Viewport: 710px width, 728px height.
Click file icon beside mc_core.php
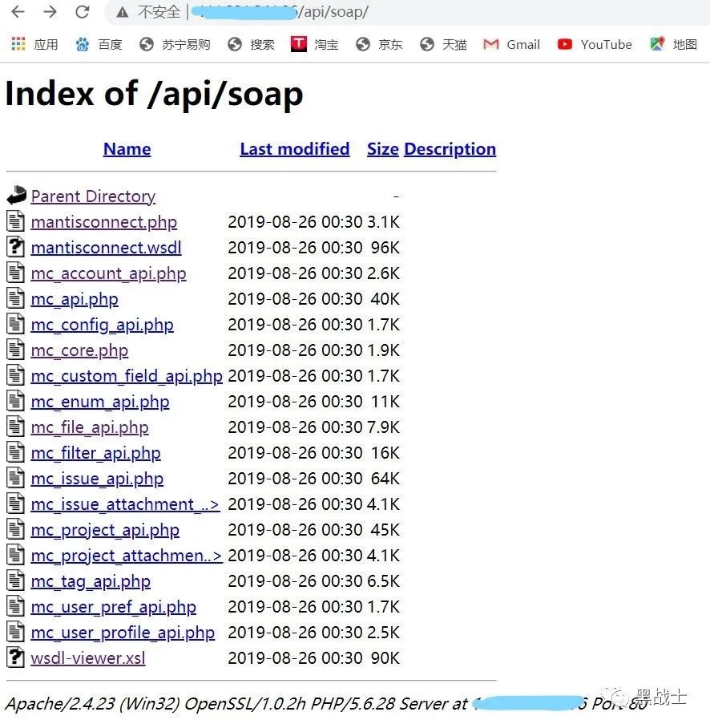coord(15,349)
